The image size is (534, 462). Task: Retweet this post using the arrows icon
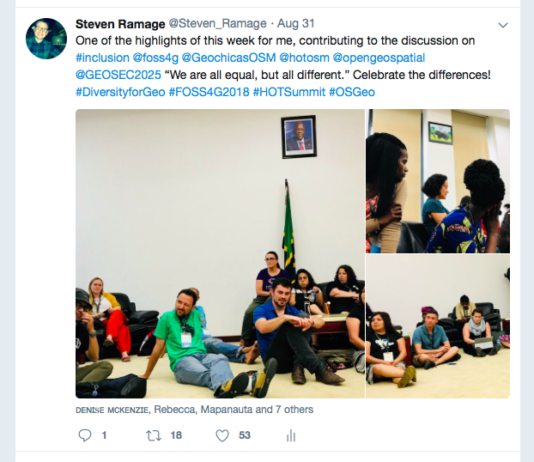click(x=154, y=435)
